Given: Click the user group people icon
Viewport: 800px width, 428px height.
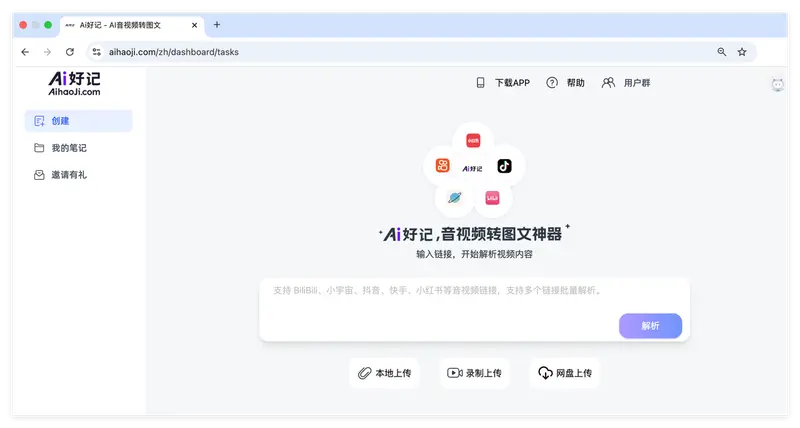Looking at the screenshot, I should pos(608,83).
